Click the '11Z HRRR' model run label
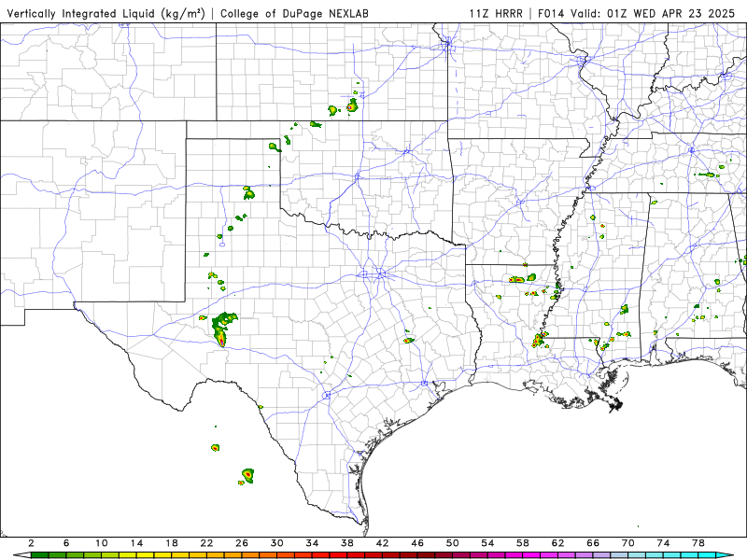 click(x=496, y=13)
